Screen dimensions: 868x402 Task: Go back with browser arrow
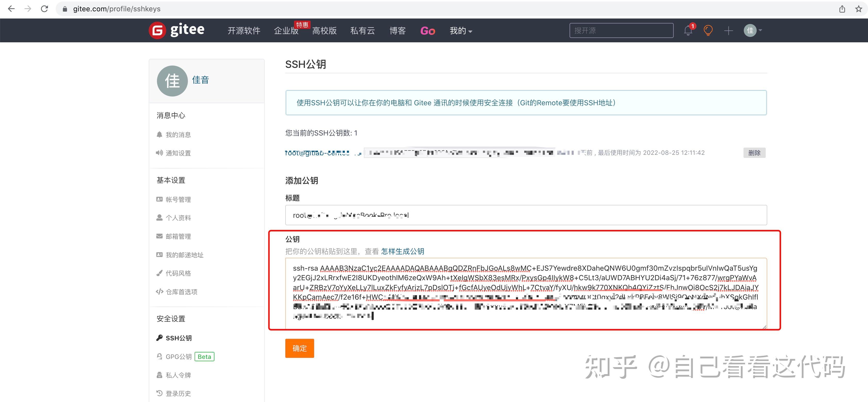(x=11, y=9)
